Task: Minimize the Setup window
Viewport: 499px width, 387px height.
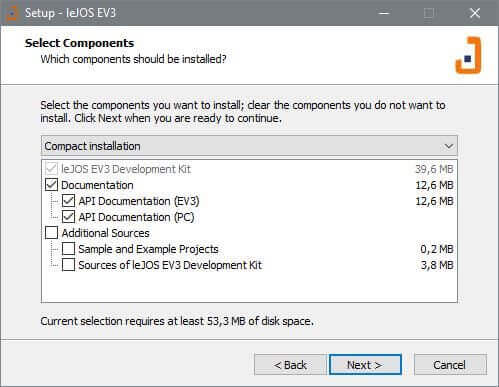Action: (x=384, y=13)
